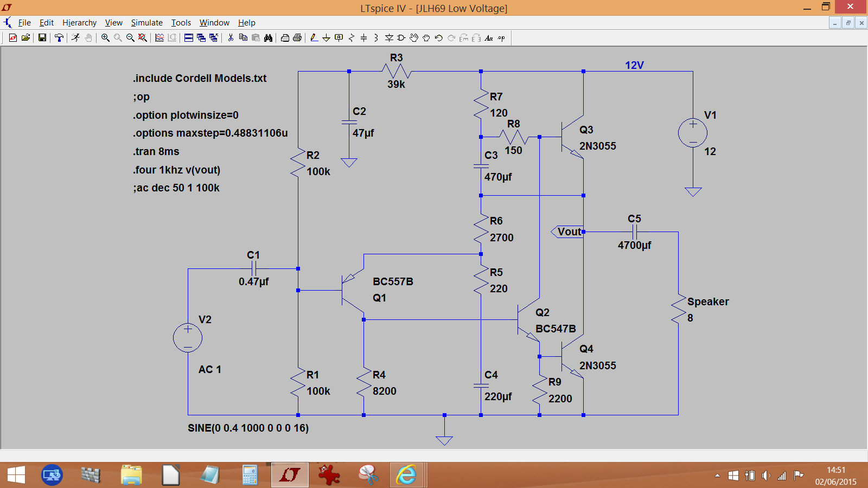Viewport: 868px width, 488px height.
Task: Select the Capacitor tool in the toolbar
Action: tap(363, 38)
